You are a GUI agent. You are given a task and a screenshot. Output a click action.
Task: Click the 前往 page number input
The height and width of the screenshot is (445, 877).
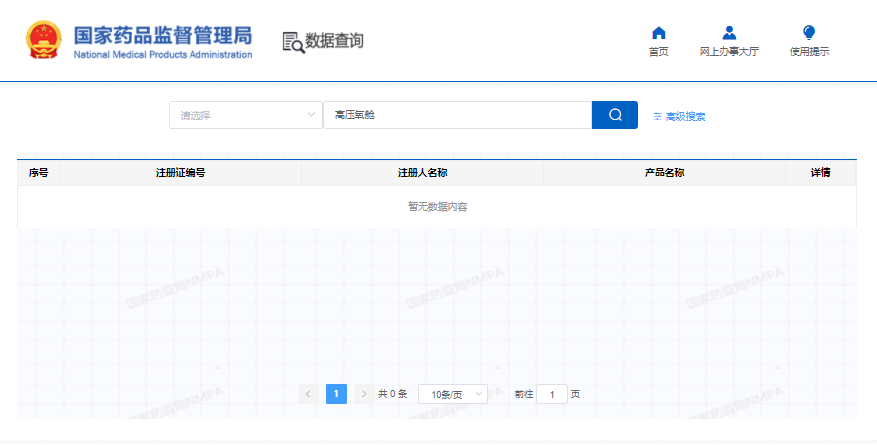(552, 394)
